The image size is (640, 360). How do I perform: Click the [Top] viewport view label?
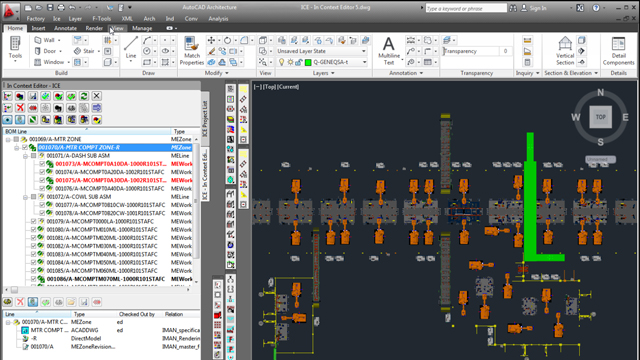coord(269,87)
